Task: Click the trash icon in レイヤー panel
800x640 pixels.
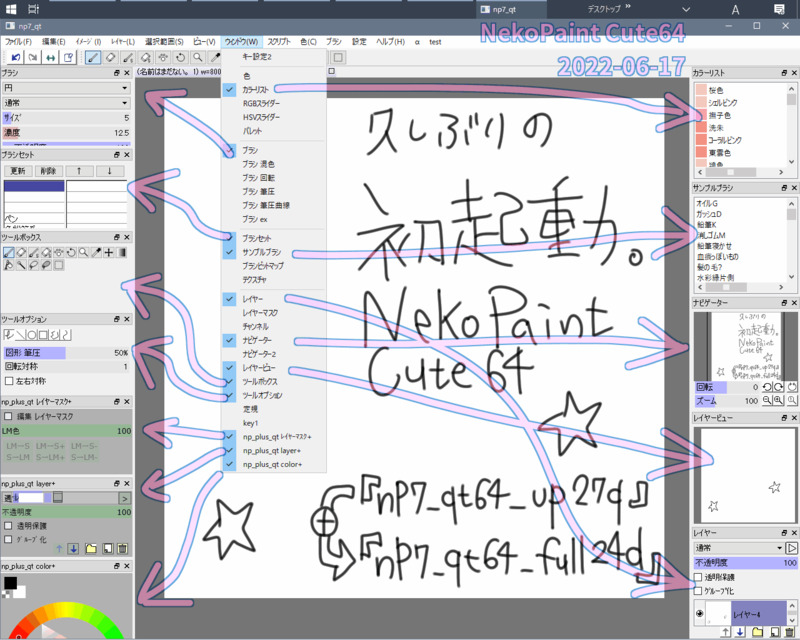Action: 789,632
